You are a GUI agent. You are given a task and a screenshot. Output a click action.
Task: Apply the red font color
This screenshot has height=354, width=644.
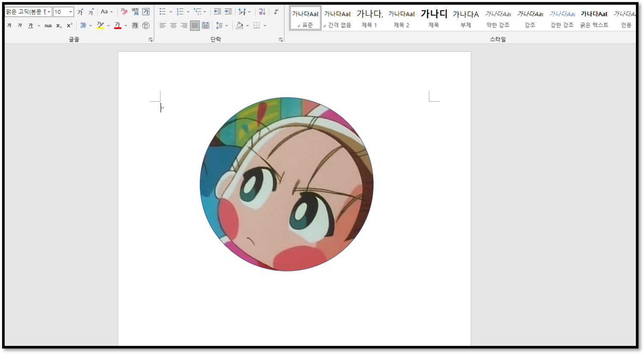point(118,26)
